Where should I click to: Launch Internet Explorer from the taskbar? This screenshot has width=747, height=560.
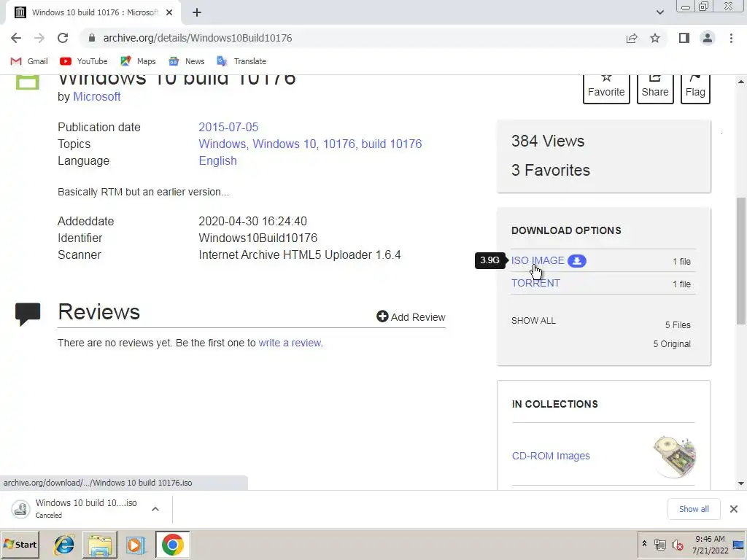click(64, 544)
